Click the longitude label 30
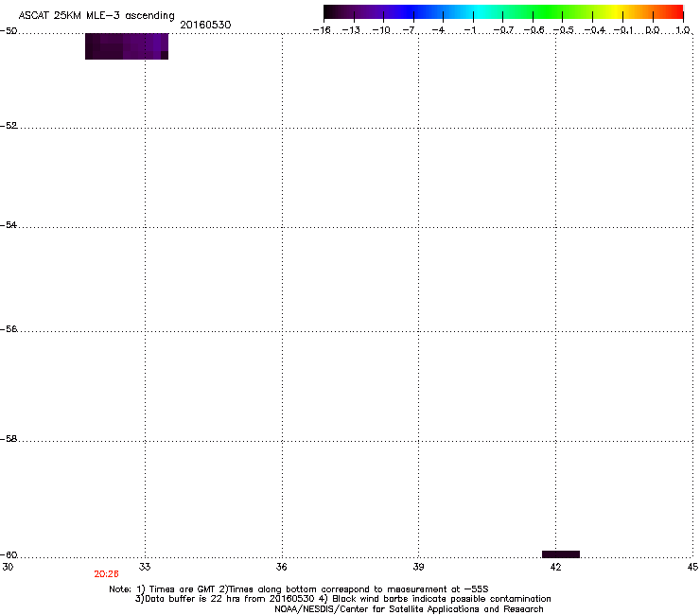The image size is (700, 615). 8,567
